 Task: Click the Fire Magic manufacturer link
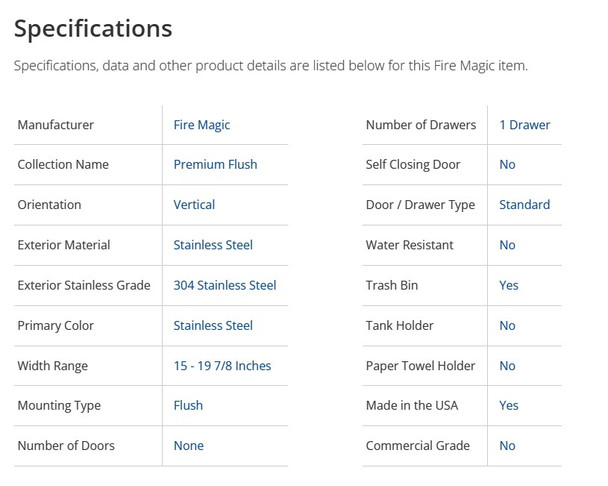pos(201,125)
